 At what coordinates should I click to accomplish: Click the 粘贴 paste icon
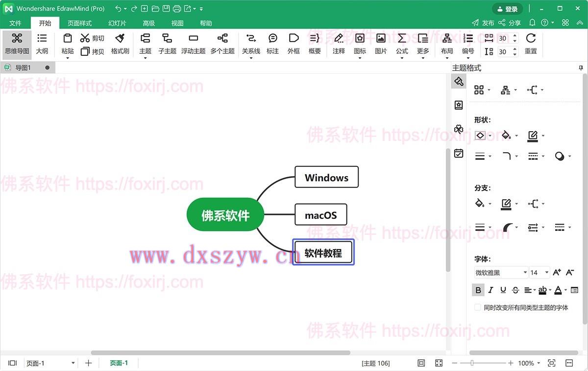(68, 38)
